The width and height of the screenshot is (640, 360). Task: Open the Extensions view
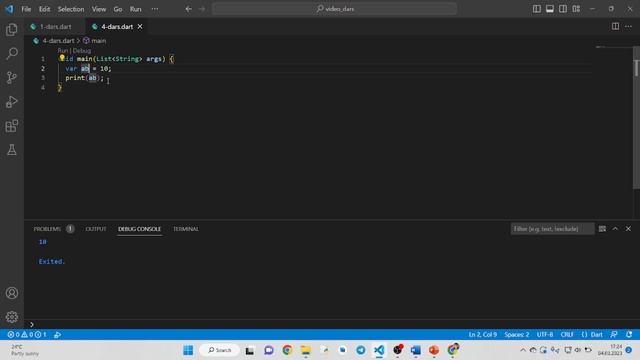[12, 126]
